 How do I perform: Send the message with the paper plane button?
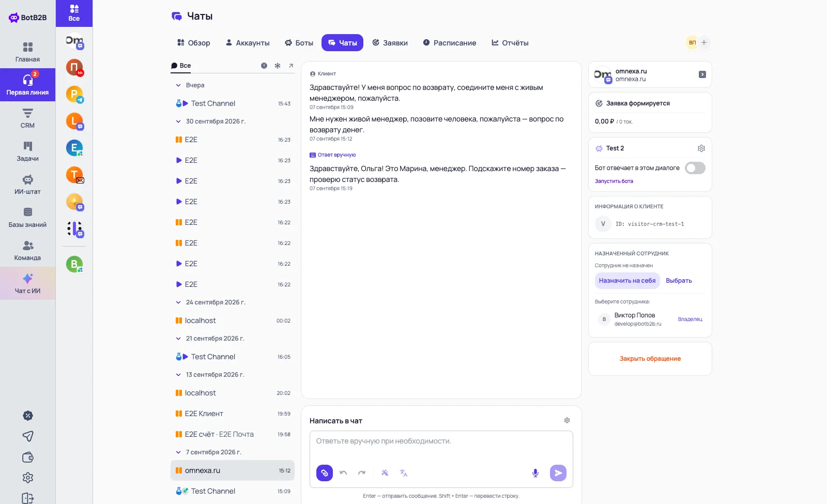(558, 473)
